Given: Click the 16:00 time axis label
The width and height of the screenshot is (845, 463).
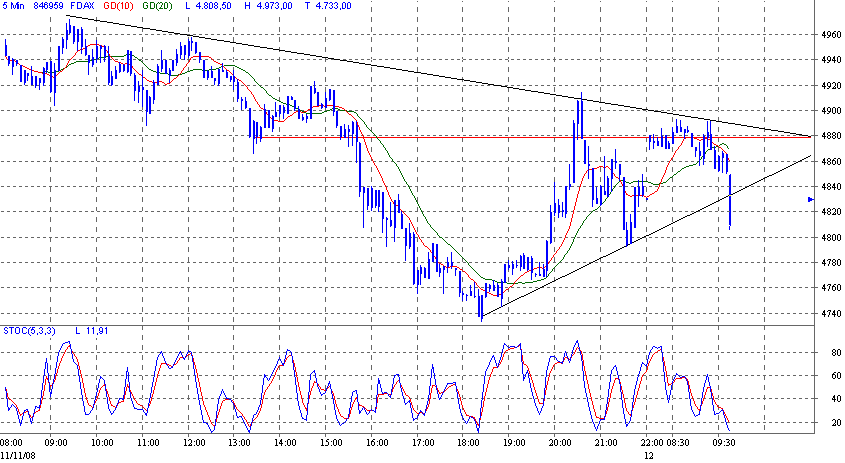Looking at the screenshot, I should [377, 443].
